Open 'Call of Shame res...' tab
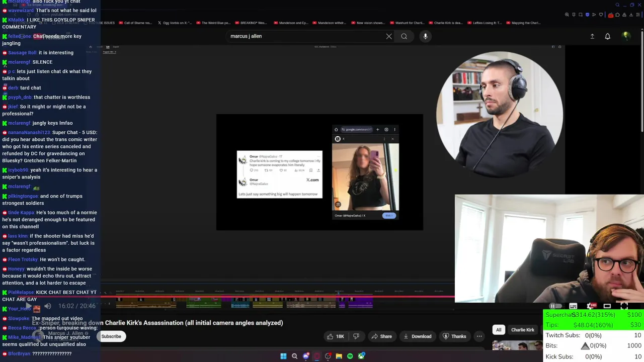This screenshot has height=362, width=644. pos(134,23)
